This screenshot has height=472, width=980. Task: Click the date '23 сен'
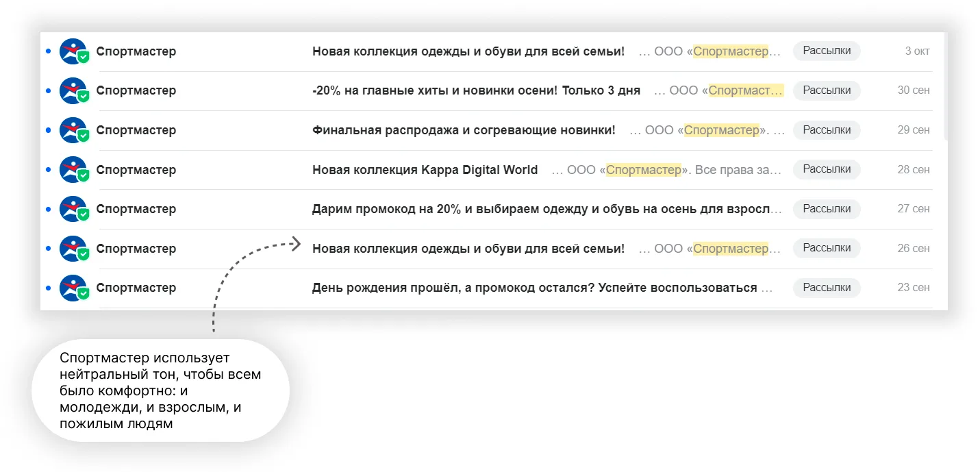(x=914, y=288)
